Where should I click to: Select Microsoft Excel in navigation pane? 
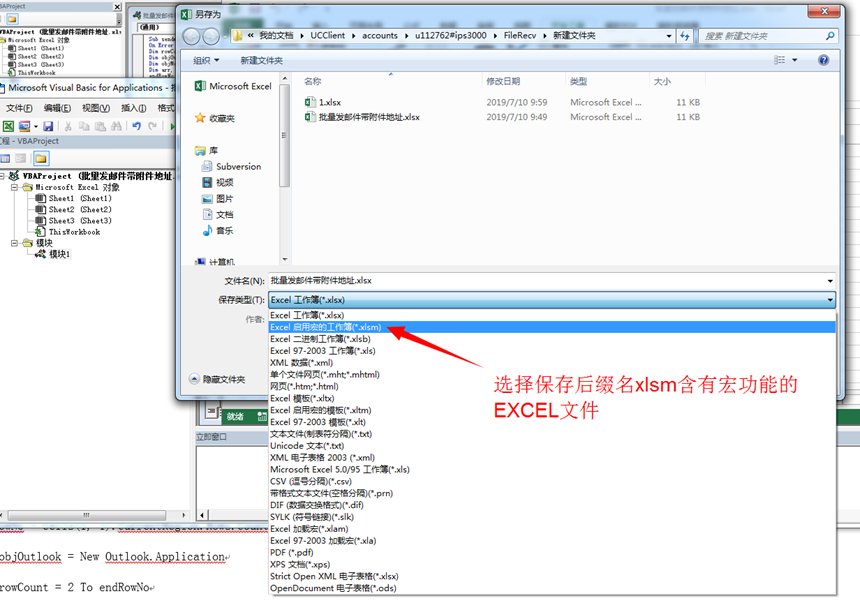click(x=234, y=86)
